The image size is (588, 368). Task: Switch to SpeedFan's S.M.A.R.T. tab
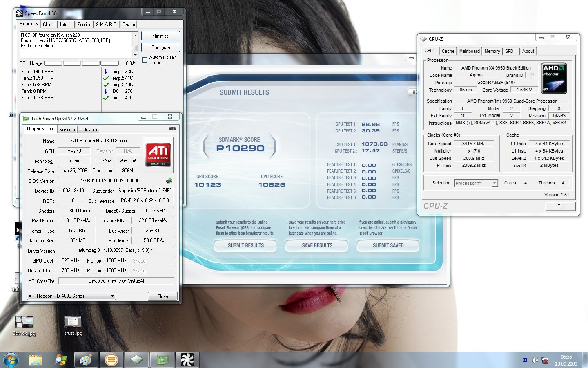pyautogui.click(x=107, y=25)
